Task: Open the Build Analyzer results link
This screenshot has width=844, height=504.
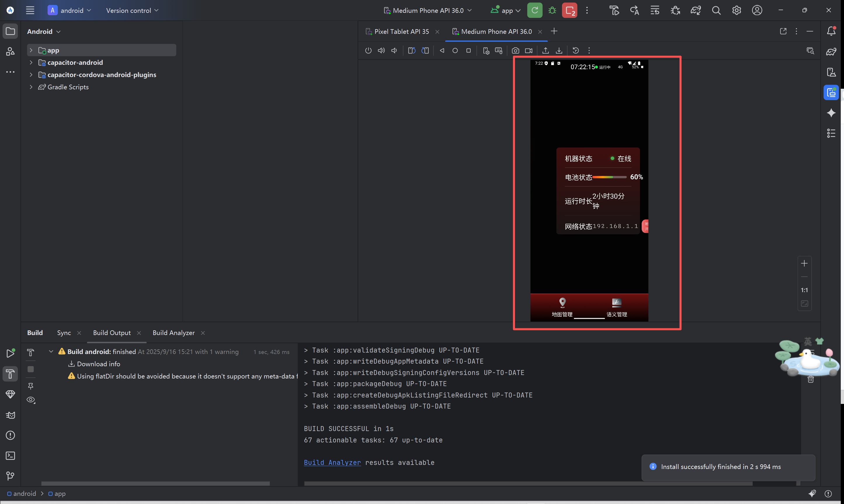Action: tap(332, 462)
